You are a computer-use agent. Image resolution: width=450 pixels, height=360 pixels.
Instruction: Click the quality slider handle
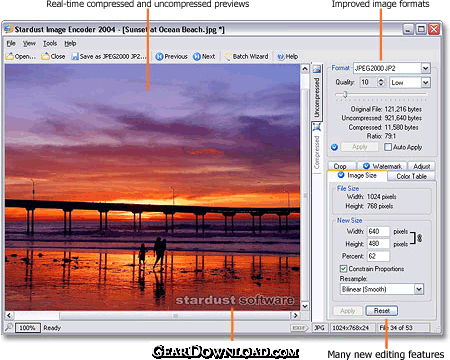click(345, 95)
